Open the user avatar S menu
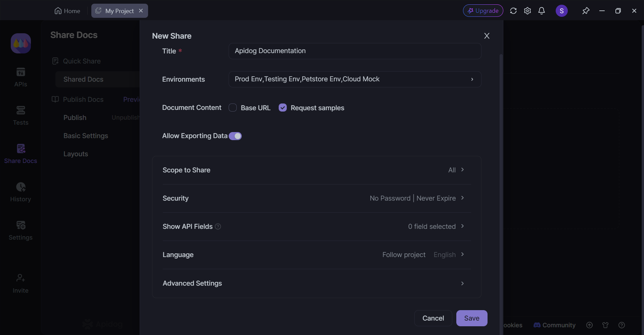Image resolution: width=644 pixels, height=335 pixels. [561, 11]
